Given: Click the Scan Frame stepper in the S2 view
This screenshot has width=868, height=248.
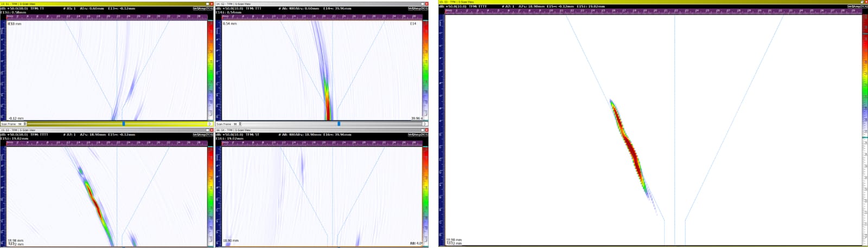Looking at the screenshot, I should [240, 124].
